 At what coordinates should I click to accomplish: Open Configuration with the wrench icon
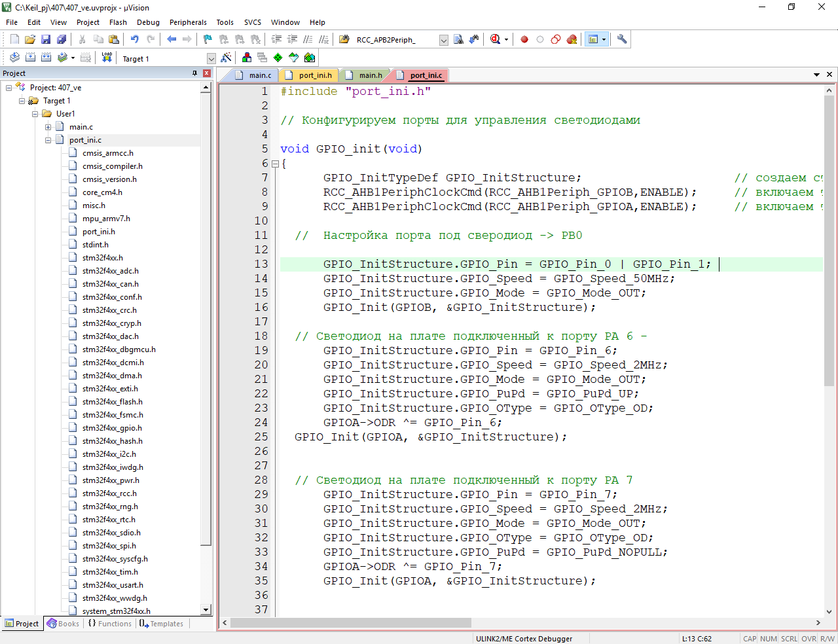(622, 39)
